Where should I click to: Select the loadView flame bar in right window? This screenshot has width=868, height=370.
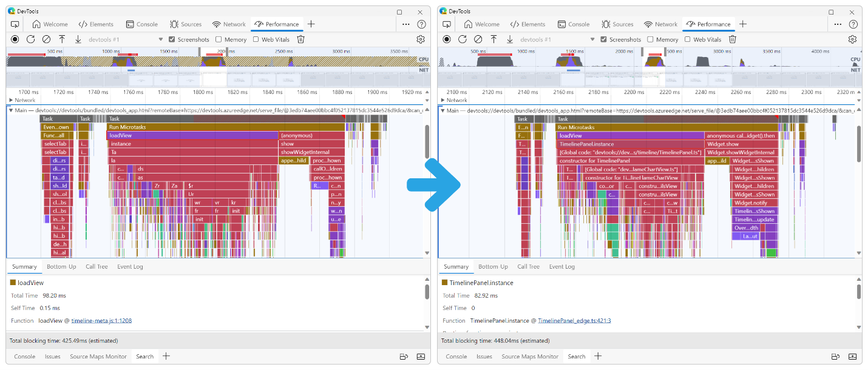click(630, 136)
